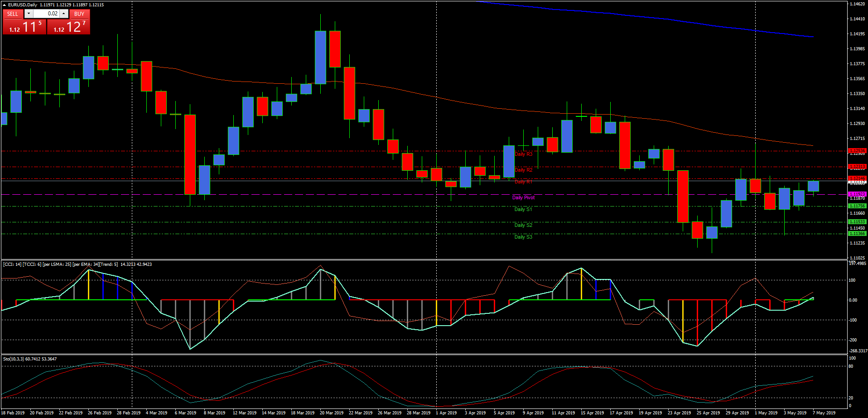Screen dimensions: 868x418
Task: Click the buy price tile showing 1.12 12
Action: (69, 27)
